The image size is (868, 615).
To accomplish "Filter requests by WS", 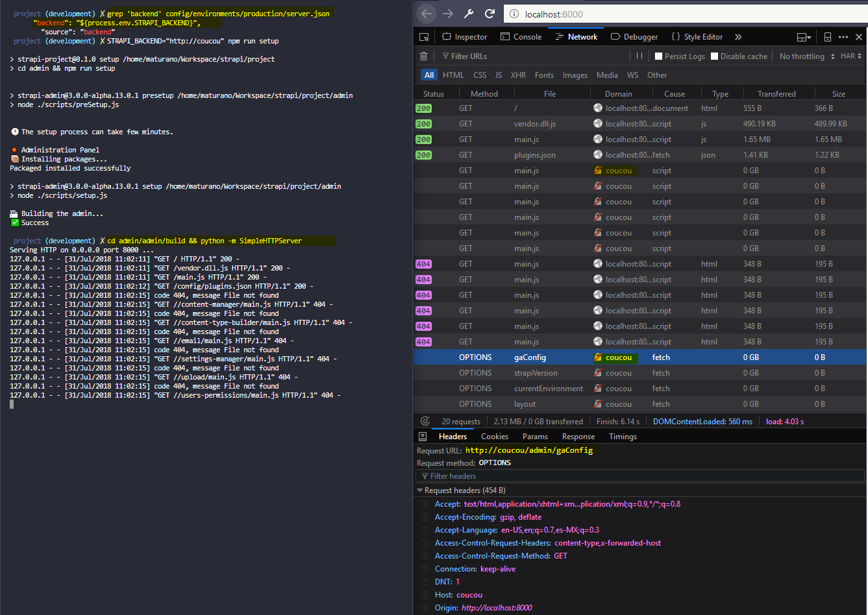I will 632,75.
